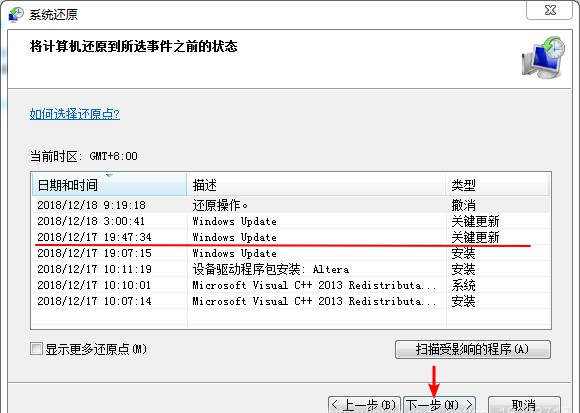Screen dimensions: 580x413
Task: Sort by the 日期和时间 column header
Action: point(109,184)
